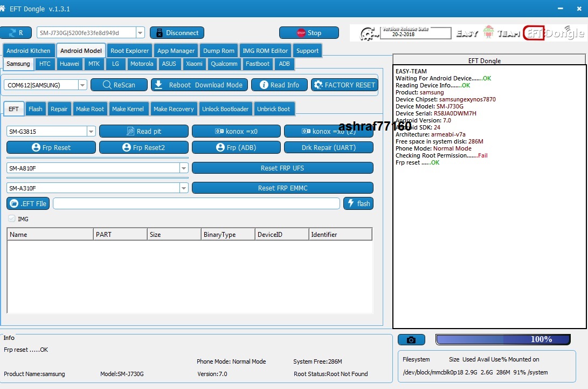The width and height of the screenshot is (588, 389).
Task: Click the flash button
Action: [358, 203]
